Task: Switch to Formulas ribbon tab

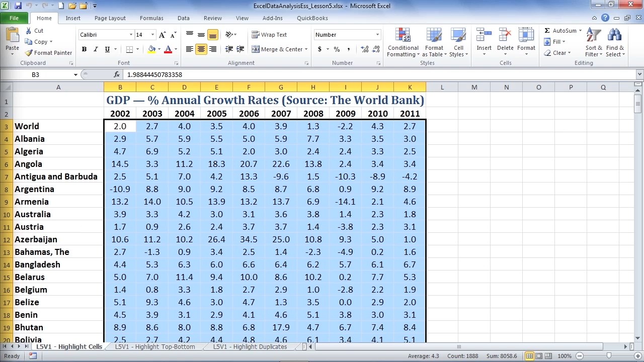Action: click(151, 18)
